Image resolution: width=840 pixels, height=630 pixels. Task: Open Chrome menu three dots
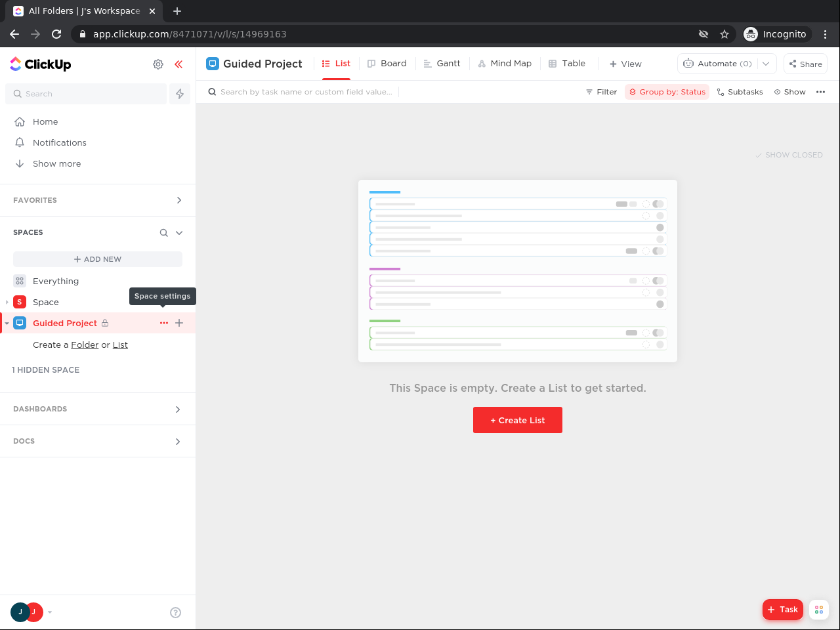(826, 34)
